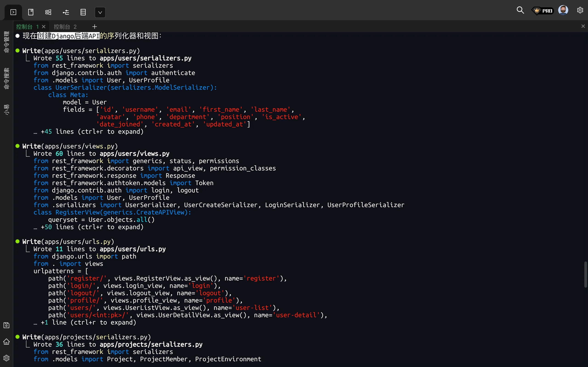
Task: Expand the toolbar chevron dropdown
Action: click(x=100, y=12)
